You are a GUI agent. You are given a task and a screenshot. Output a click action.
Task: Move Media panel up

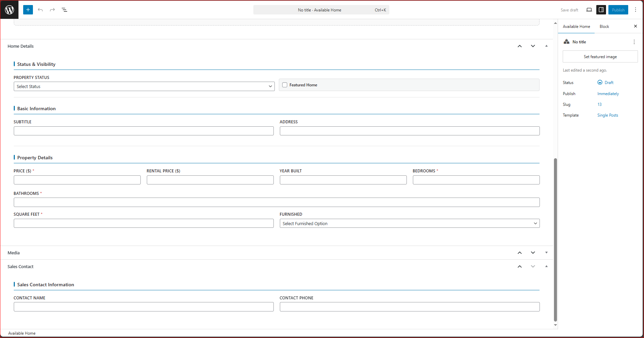click(x=520, y=253)
